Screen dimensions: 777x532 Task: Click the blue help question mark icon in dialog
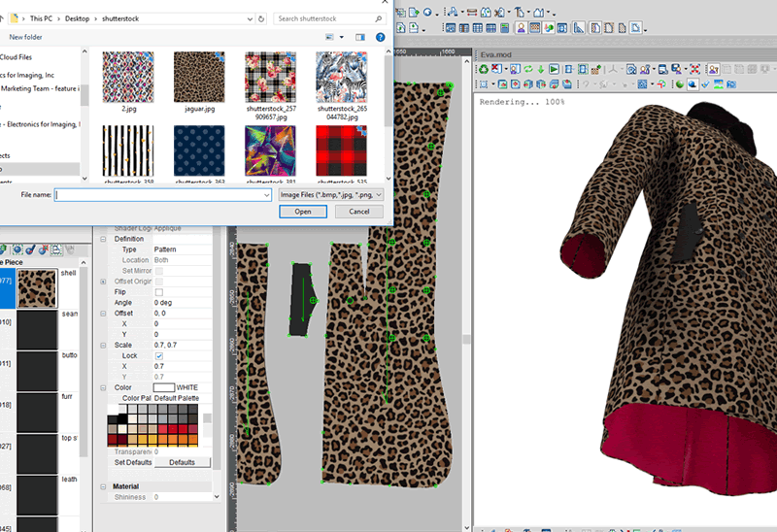point(380,37)
